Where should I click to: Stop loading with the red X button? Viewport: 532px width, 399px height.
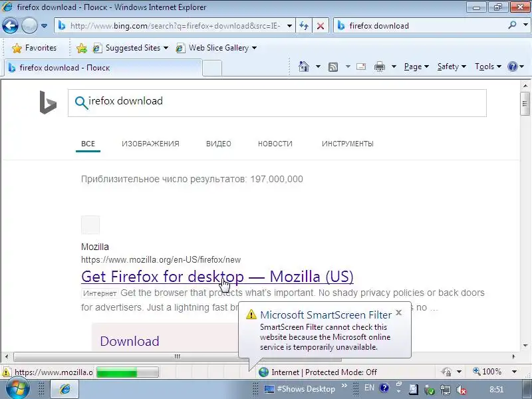coord(321,26)
